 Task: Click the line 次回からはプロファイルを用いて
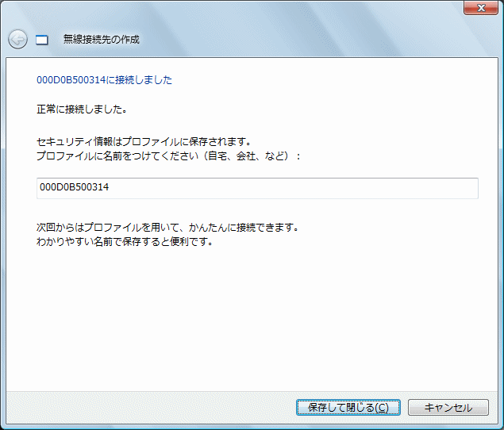pyautogui.click(x=168, y=228)
